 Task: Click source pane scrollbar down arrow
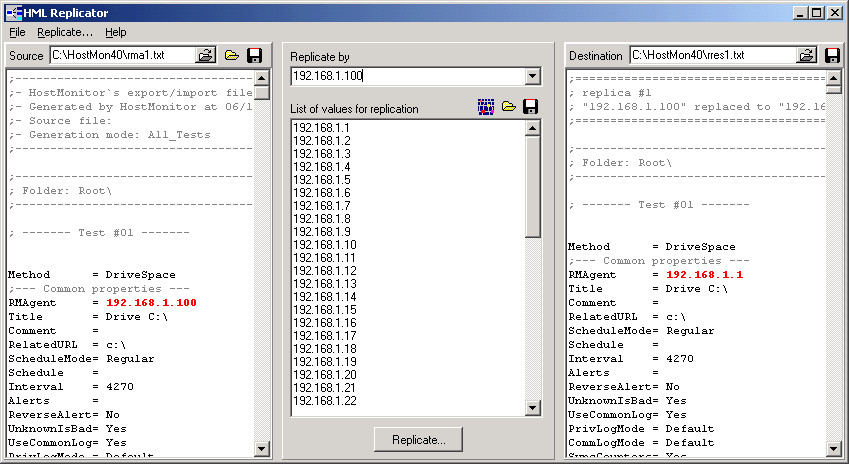point(262,448)
